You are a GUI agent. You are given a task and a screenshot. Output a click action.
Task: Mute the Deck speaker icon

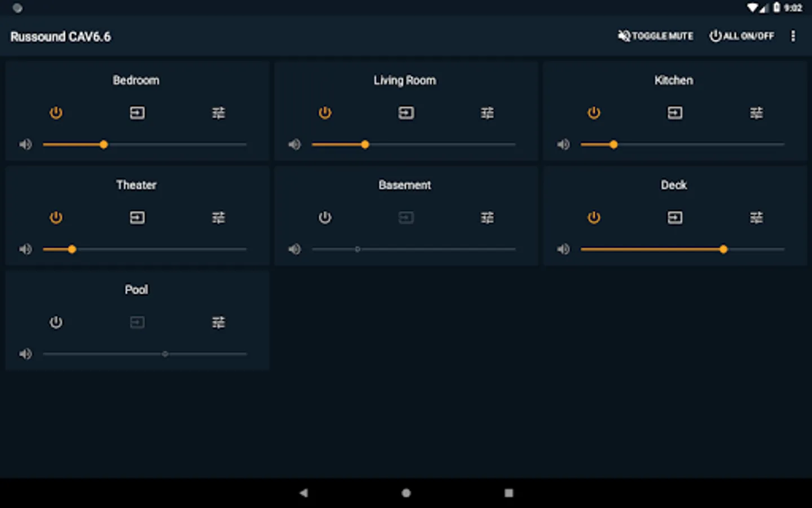pyautogui.click(x=563, y=249)
